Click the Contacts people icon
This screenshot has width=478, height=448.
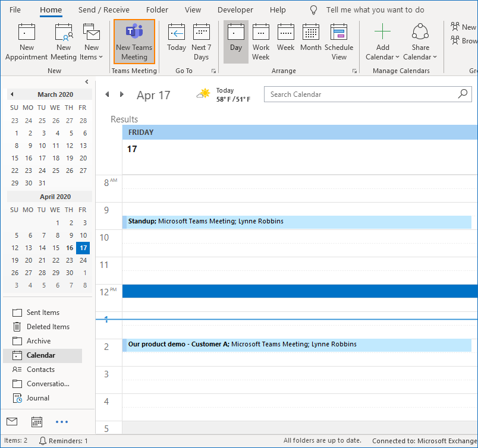click(x=17, y=370)
